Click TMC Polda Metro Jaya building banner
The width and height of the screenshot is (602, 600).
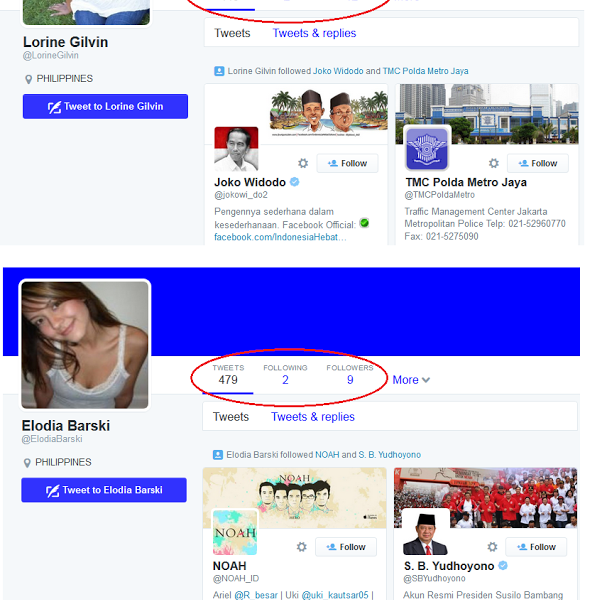pyautogui.click(x=487, y=114)
